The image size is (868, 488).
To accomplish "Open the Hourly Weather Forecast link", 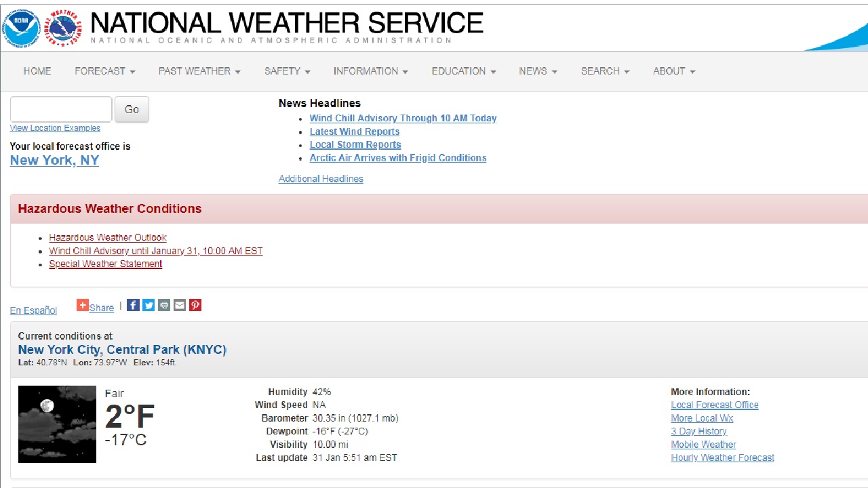I will [x=722, y=457].
